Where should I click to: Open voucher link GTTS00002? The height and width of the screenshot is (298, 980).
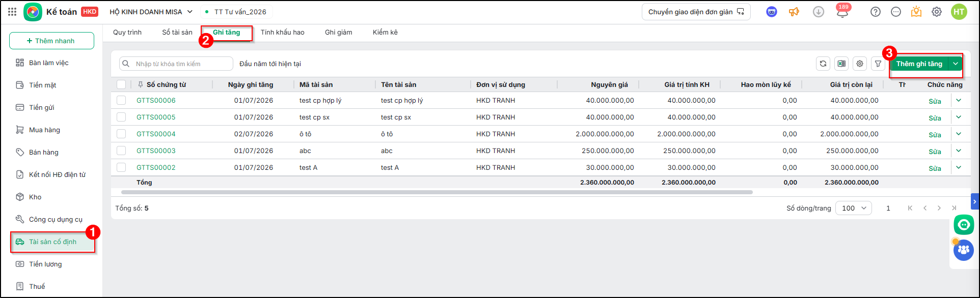click(x=156, y=167)
